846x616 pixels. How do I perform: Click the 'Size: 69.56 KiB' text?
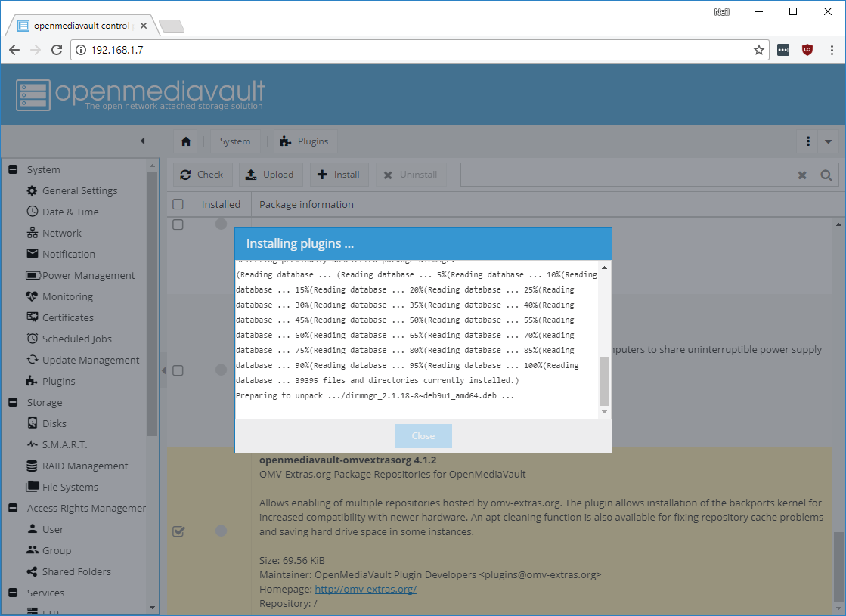292,560
